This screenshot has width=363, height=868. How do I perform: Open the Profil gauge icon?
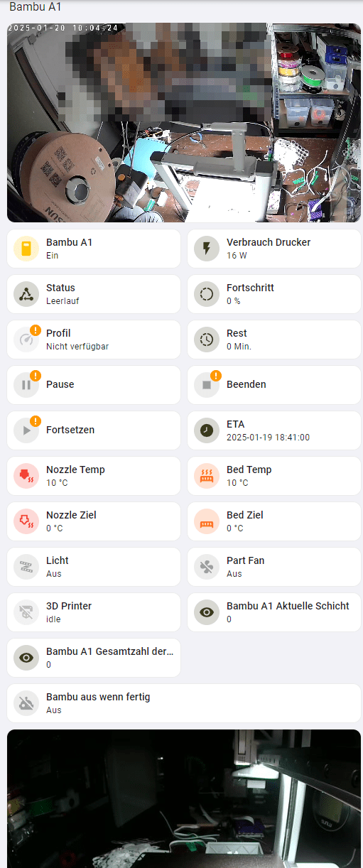(26, 340)
